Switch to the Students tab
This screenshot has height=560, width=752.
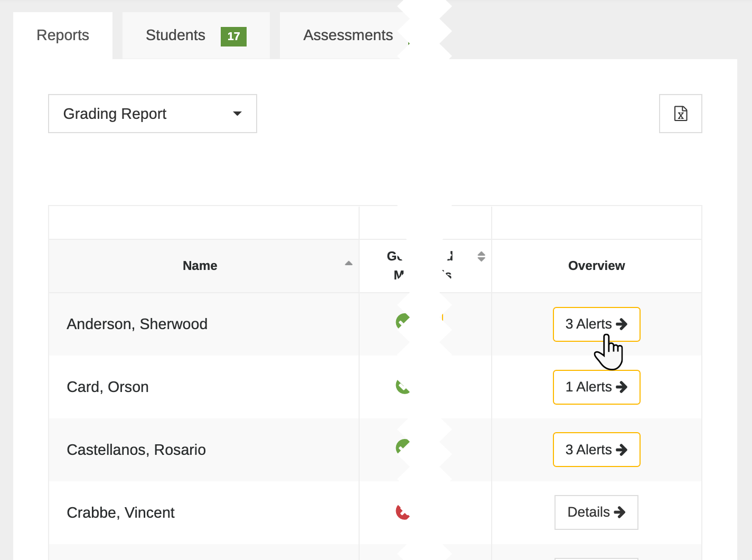point(175,35)
